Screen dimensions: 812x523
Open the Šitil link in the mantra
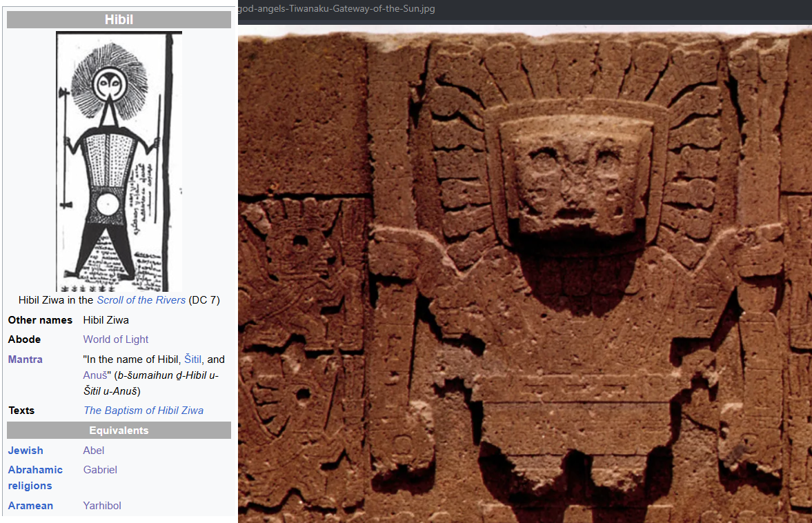[x=192, y=359]
